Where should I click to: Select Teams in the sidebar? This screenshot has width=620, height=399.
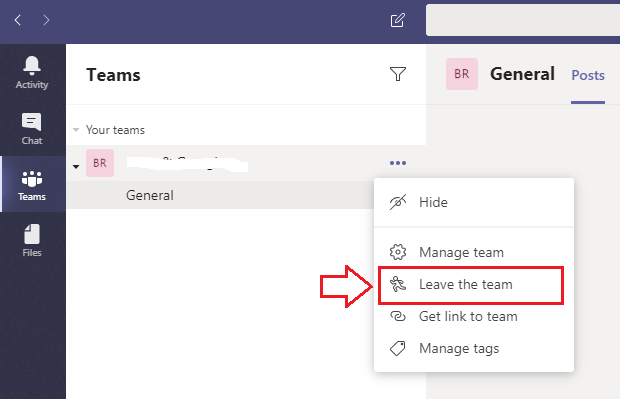(x=32, y=185)
